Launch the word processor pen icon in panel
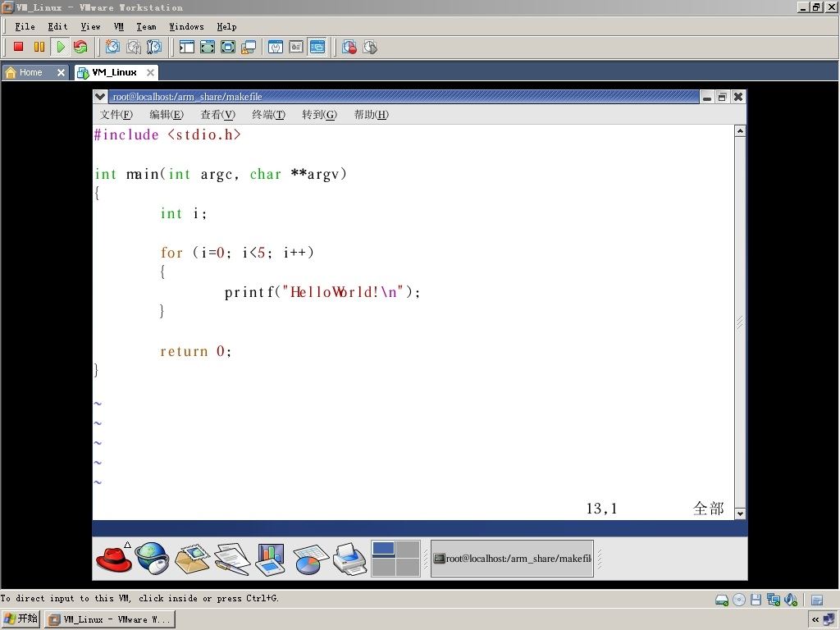Image resolution: width=840 pixels, height=630 pixels. point(232,559)
